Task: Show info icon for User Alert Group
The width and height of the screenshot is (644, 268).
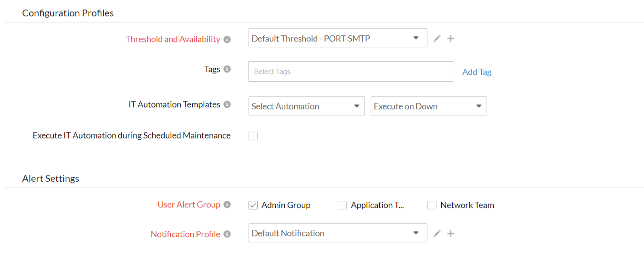Action: (x=227, y=205)
